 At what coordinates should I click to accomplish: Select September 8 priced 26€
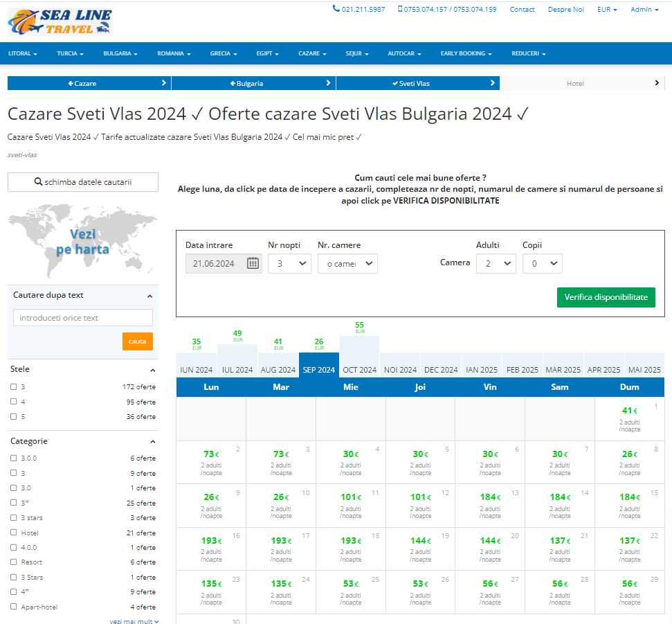(630, 463)
